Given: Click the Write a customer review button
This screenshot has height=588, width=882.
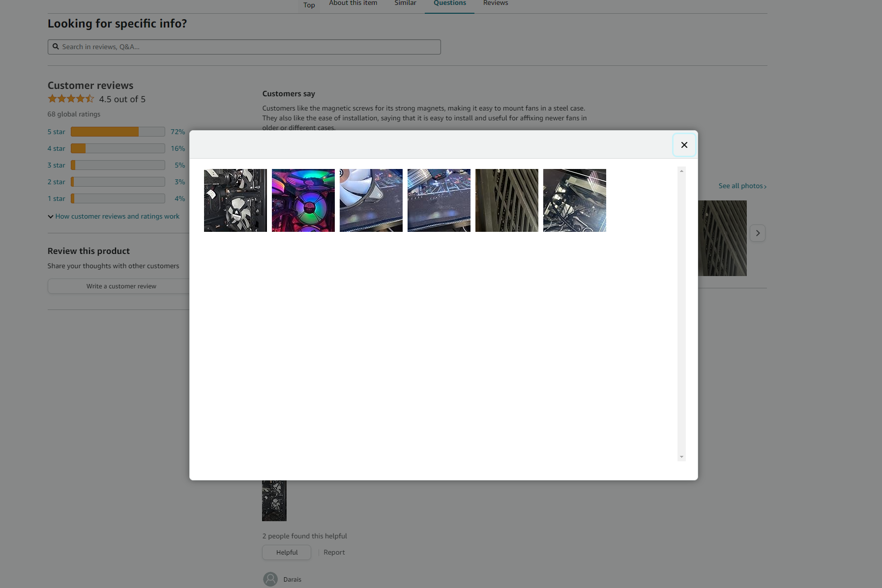Looking at the screenshot, I should tap(121, 286).
